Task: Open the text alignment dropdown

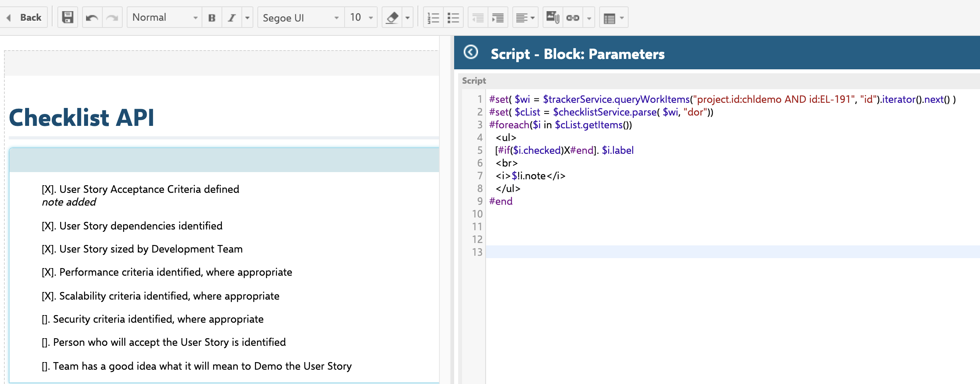Action: coord(525,18)
